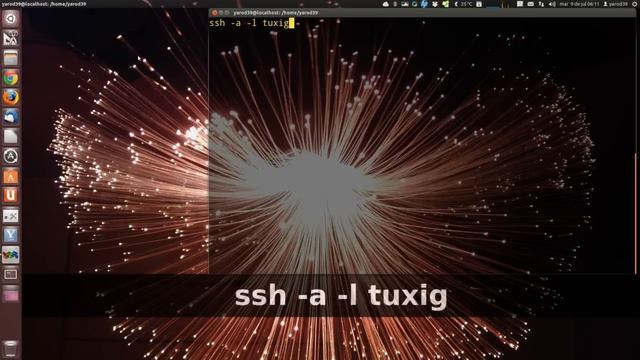The width and height of the screenshot is (640, 360).
Task: Open the Workspace Switcher icon
Action: (11, 274)
